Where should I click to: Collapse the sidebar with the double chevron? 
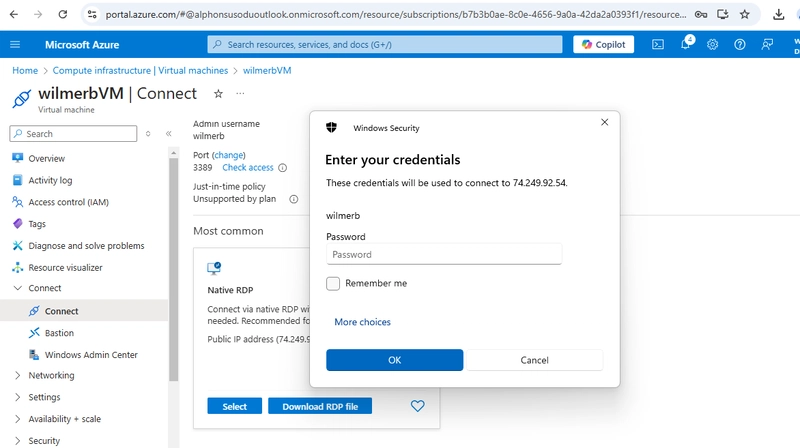tap(168, 134)
